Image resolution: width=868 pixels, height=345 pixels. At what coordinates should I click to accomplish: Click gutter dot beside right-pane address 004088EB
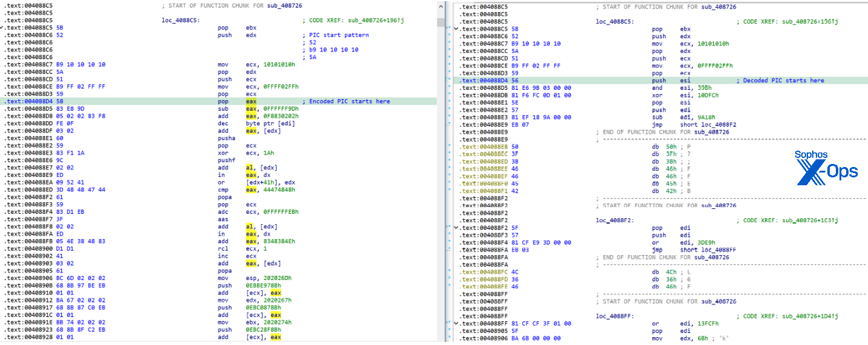point(448,147)
